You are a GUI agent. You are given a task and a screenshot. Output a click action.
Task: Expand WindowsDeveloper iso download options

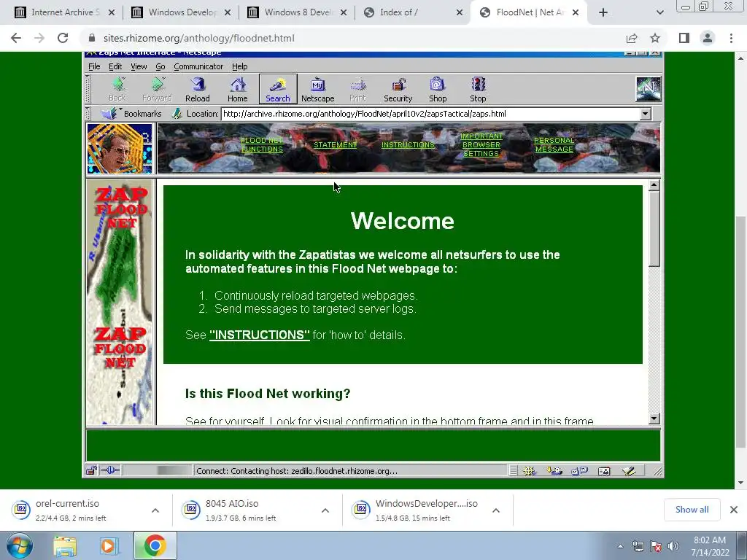tap(496, 510)
